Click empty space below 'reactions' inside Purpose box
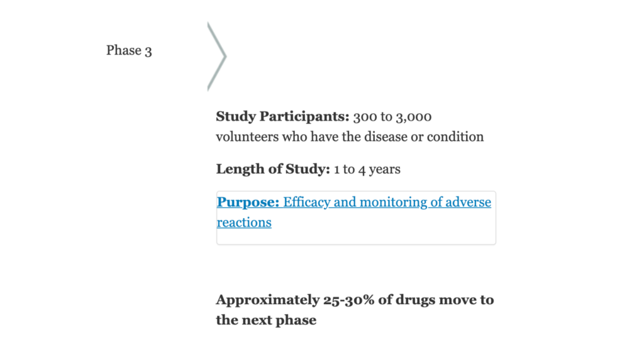 pos(356,236)
